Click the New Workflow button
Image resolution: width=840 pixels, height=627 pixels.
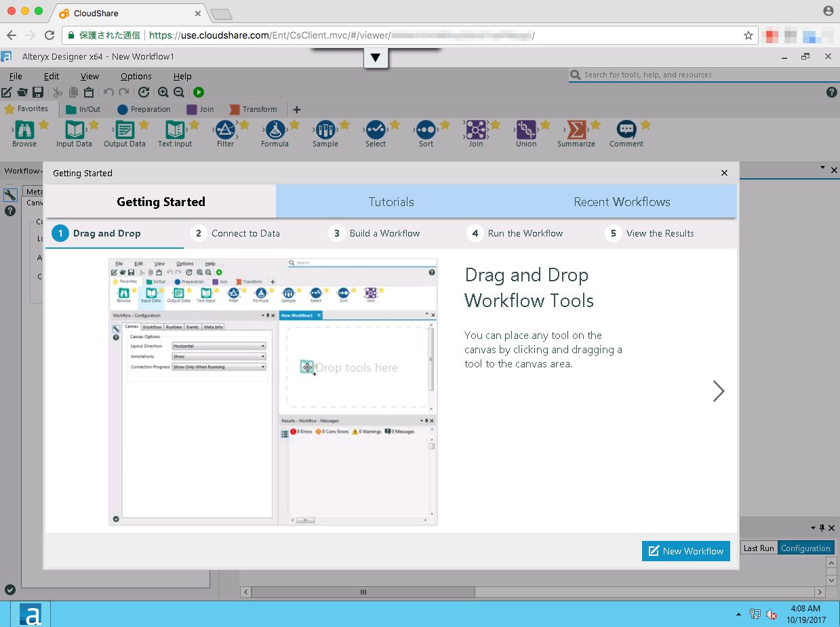click(686, 551)
